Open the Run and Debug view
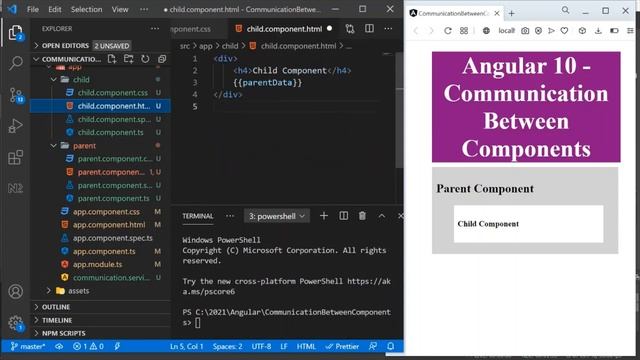The image size is (640, 360). [16, 126]
